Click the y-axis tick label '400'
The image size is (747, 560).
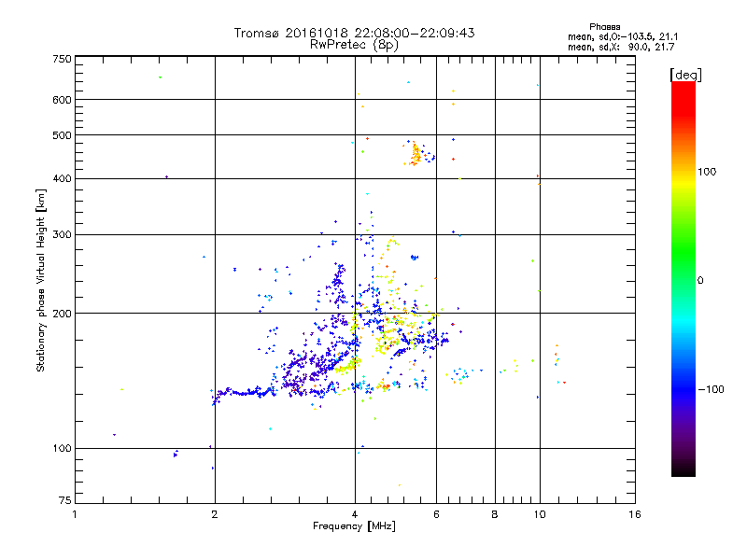tap(62, 179)
